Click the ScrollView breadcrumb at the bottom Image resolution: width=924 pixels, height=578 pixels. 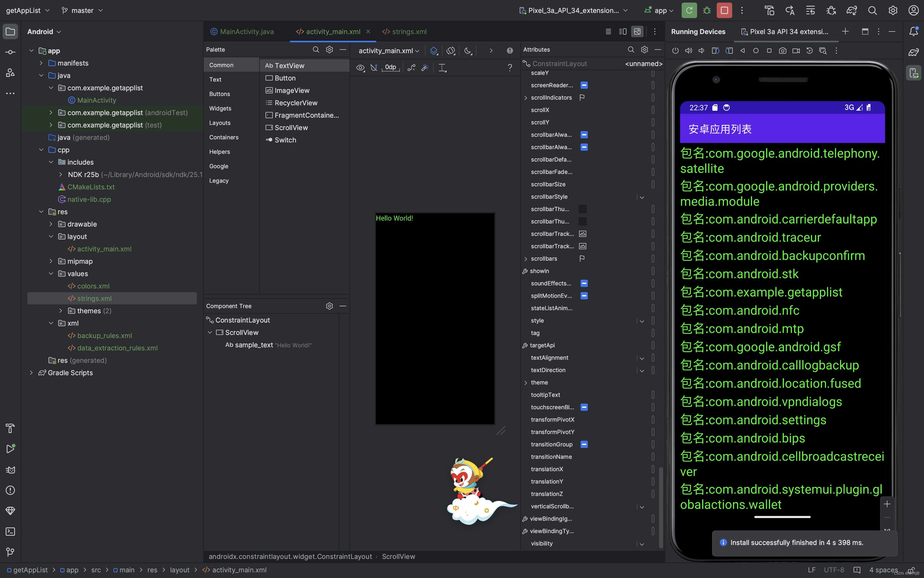tap(398, 557)
